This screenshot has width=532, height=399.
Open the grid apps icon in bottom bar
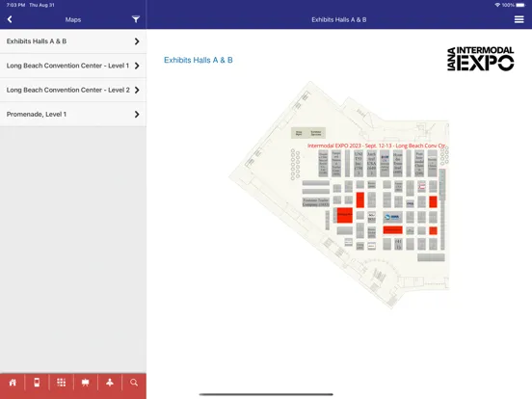[61, 383]
